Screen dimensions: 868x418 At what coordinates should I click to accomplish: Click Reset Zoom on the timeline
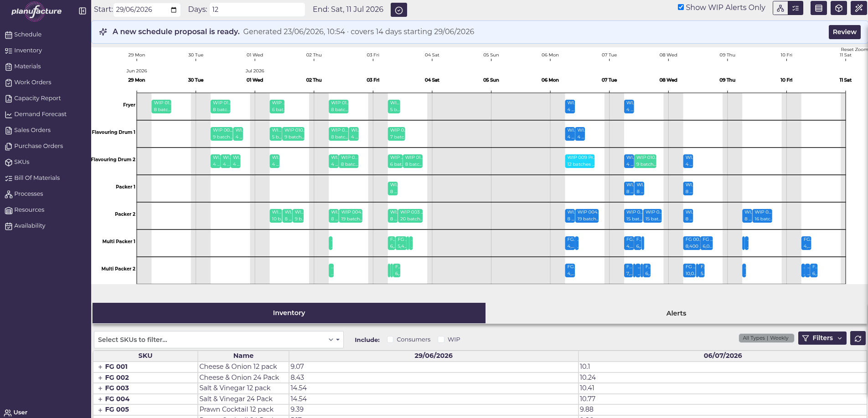pos(854,49)
